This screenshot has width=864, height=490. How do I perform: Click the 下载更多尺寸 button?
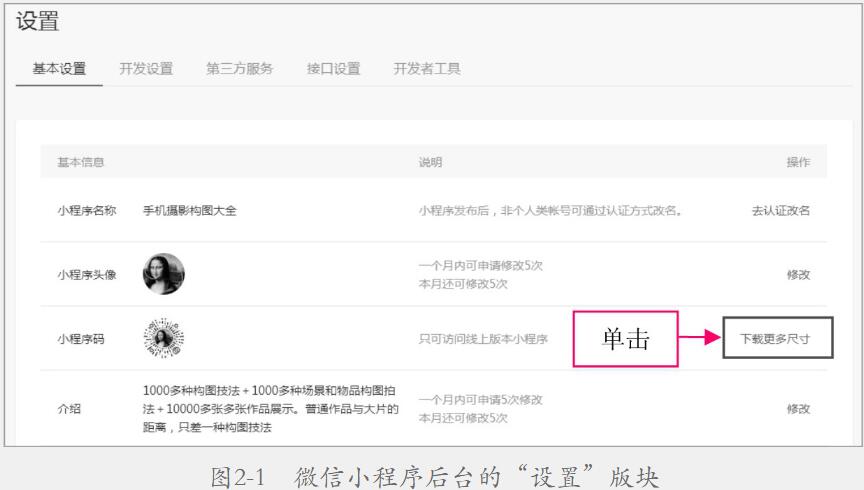775,339
